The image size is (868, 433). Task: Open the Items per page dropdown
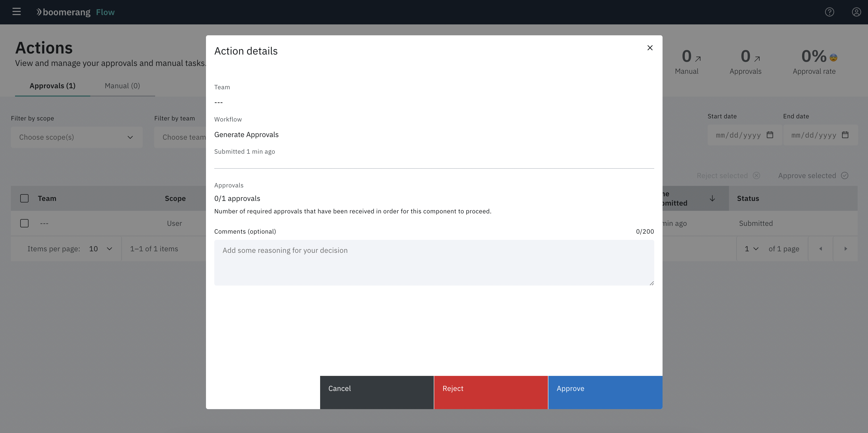100,249
